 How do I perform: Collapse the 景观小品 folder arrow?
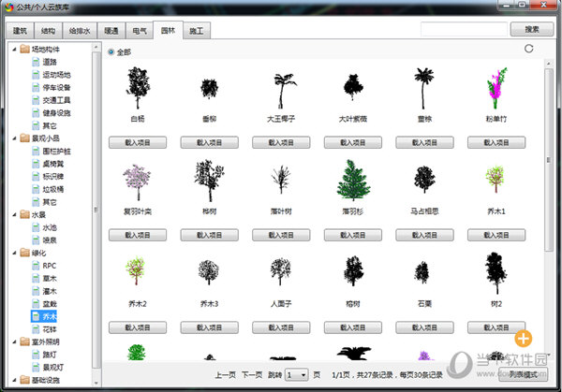(x=14, y=138)
